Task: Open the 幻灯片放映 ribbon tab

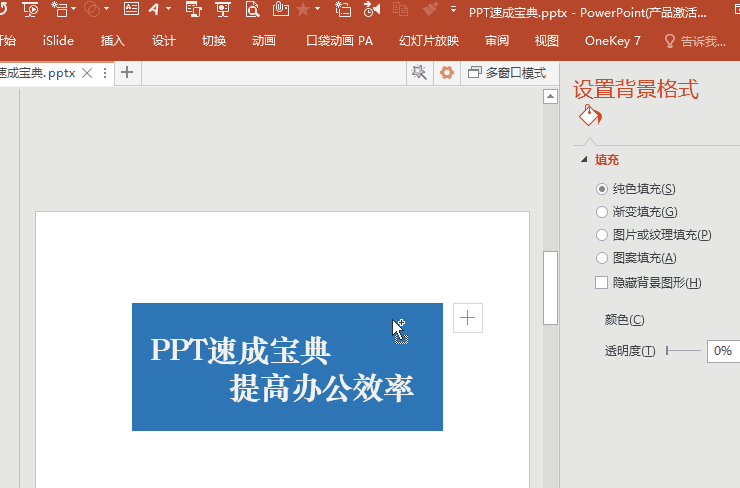Action: click(x=429, y=41)
